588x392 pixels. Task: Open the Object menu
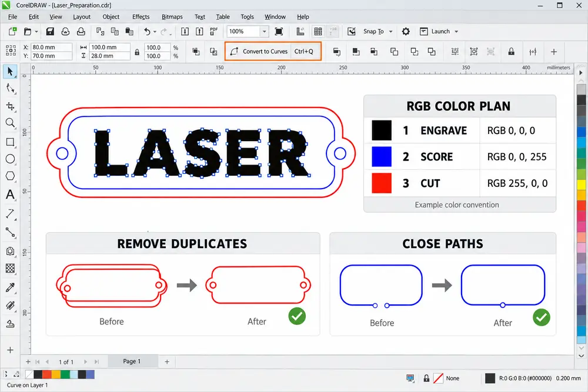pyautogui.click(x=111, y=16)
